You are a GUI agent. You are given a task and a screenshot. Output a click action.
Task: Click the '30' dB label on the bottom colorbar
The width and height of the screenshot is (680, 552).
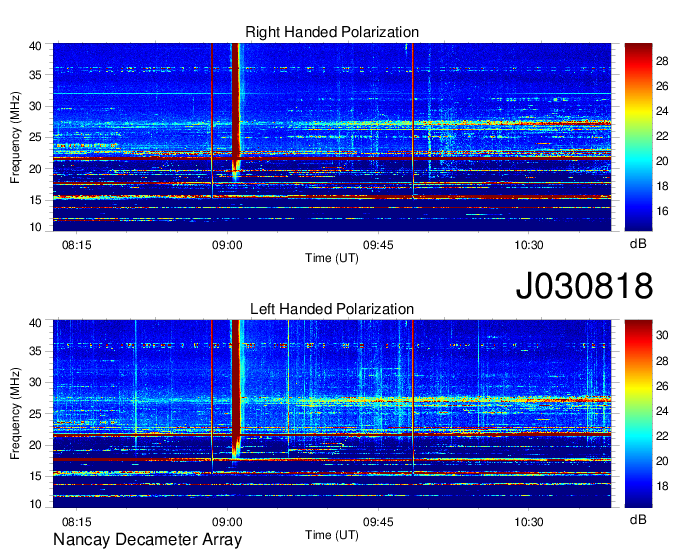click(x=662, y=335)
